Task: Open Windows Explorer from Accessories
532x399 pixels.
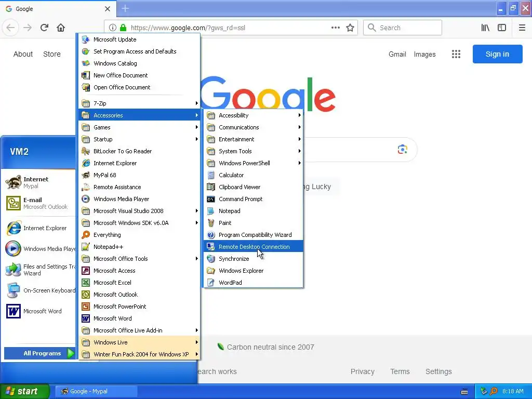Action: click(253, 271)
